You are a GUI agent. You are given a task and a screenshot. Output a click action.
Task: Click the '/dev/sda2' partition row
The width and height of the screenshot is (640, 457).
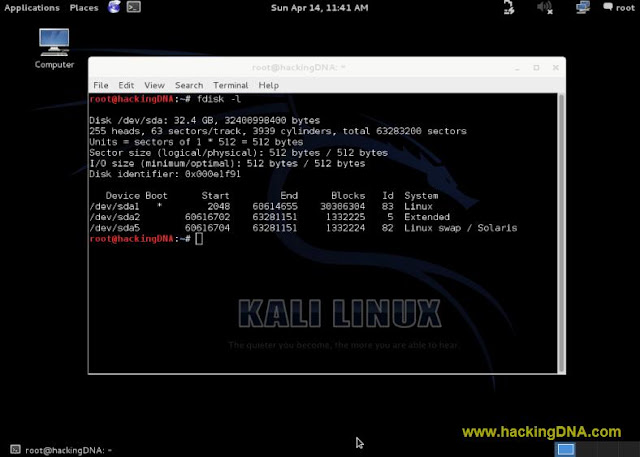tap(270, 217)
